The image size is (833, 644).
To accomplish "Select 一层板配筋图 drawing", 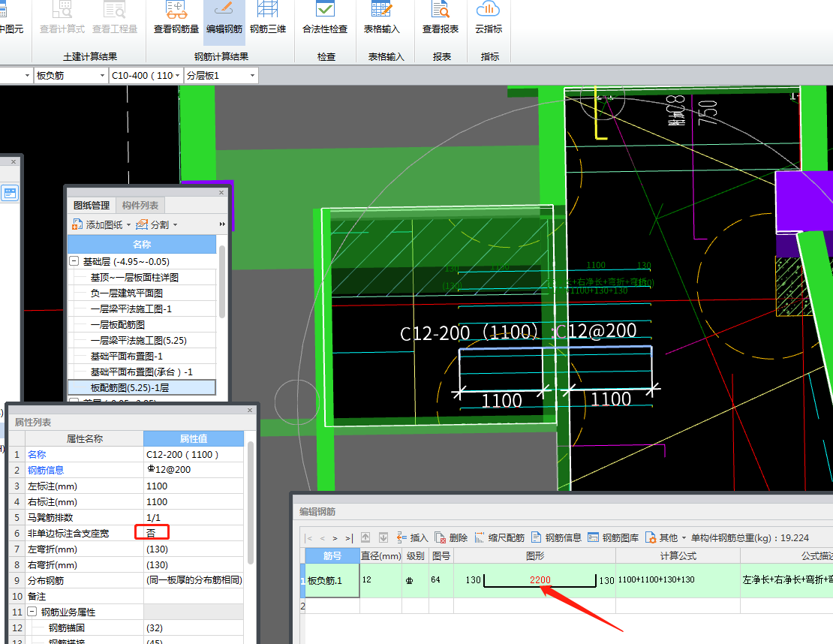I will click(x=117, y=325).
